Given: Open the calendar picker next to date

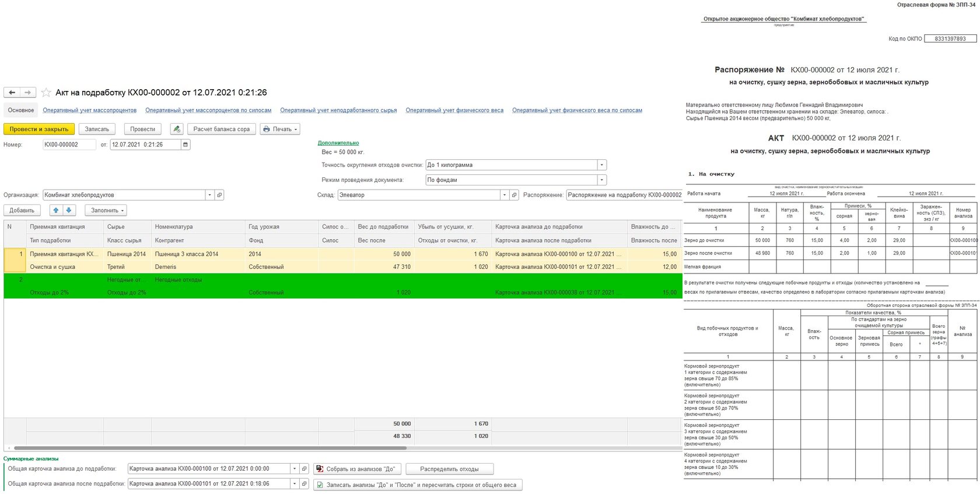Looking at the screenshot, I should tap(185, 145).
